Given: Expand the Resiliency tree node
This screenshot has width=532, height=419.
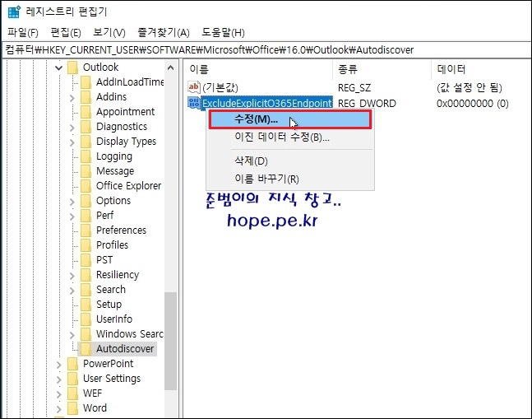Looking at the screenshot, I should point(72,276).
